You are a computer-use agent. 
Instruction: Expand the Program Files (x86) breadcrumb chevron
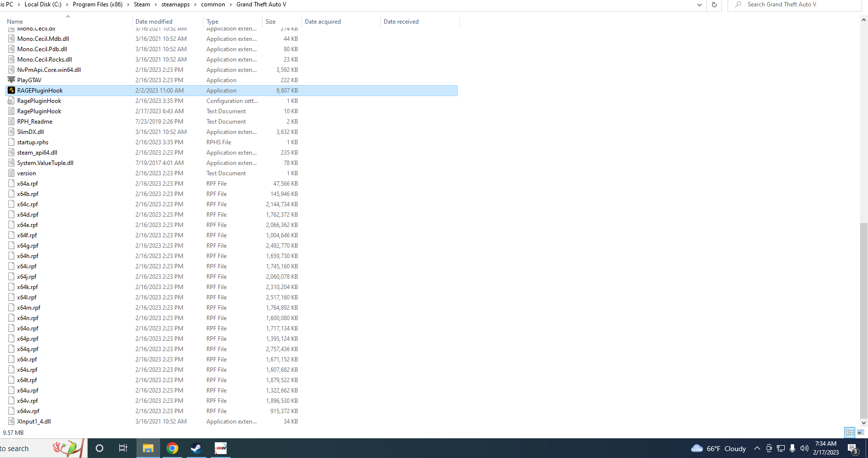(129, 4)
